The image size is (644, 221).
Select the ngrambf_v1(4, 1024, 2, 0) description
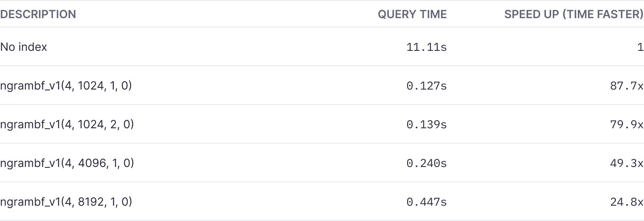click(67, 125)
